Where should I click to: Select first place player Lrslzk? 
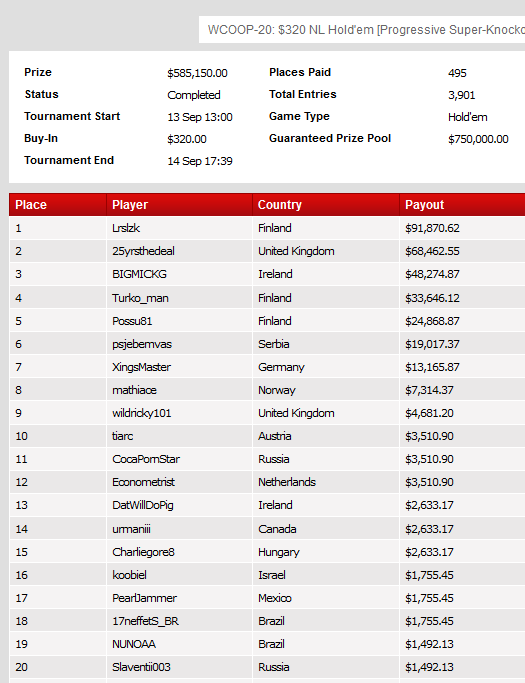126,228
